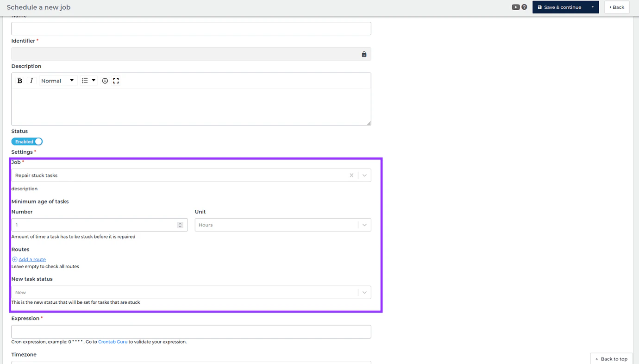Click the lock icon in Identifier field
Screen dimensions: 639x364
tap(364, 54)
